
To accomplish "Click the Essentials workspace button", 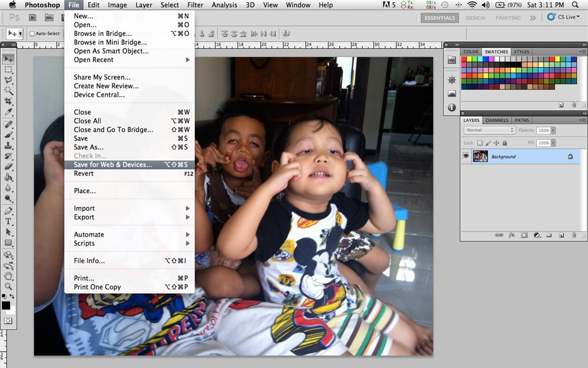I will 439,18.
